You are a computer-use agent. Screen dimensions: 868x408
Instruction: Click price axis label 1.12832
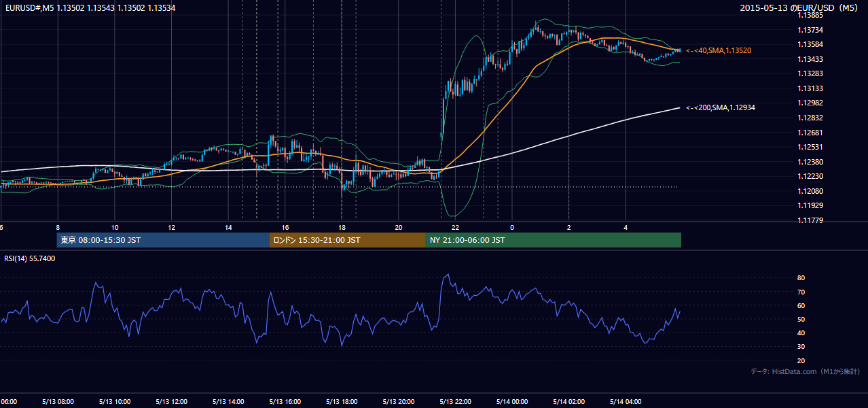click(810, 118)
